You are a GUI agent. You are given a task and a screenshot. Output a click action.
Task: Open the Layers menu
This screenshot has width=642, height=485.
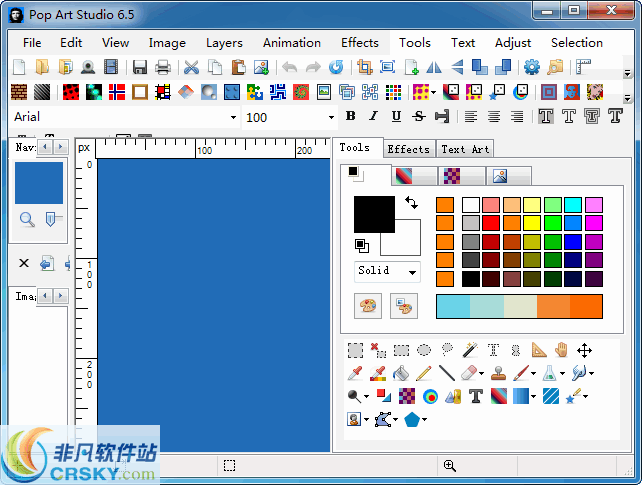click(224, 43)
